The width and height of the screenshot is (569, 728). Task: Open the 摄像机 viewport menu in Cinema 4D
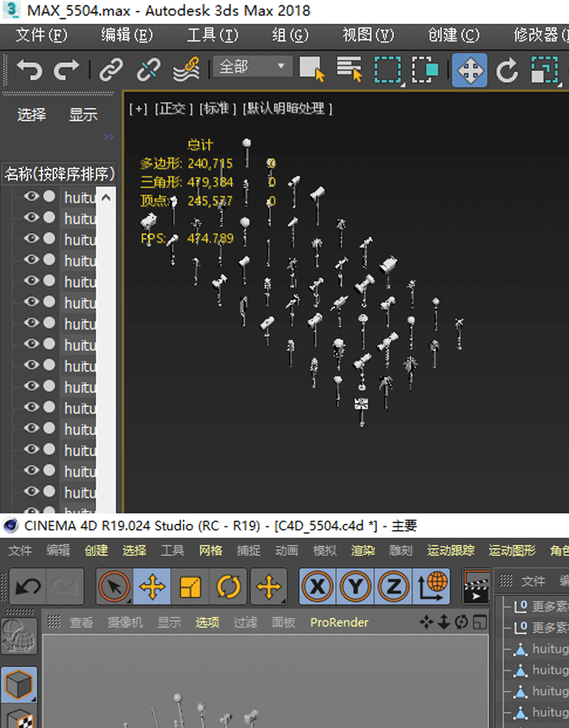click(125, 623)
